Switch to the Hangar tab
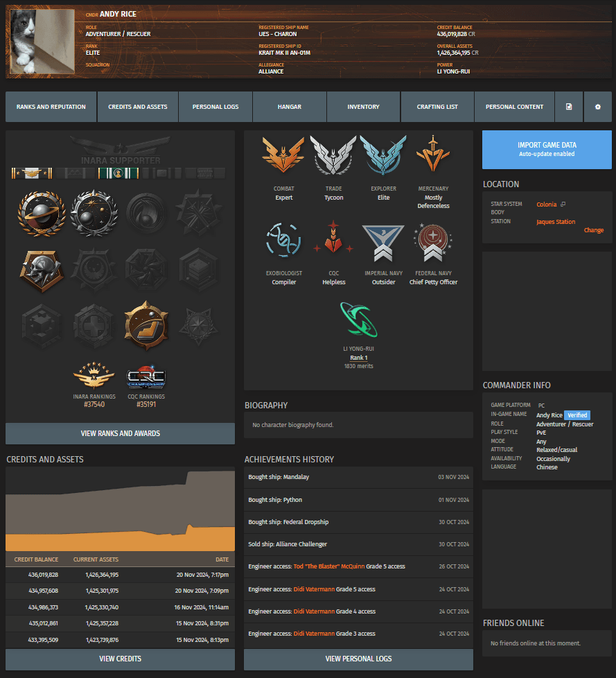This screenshot has width=616, height=678. point(289,107)
